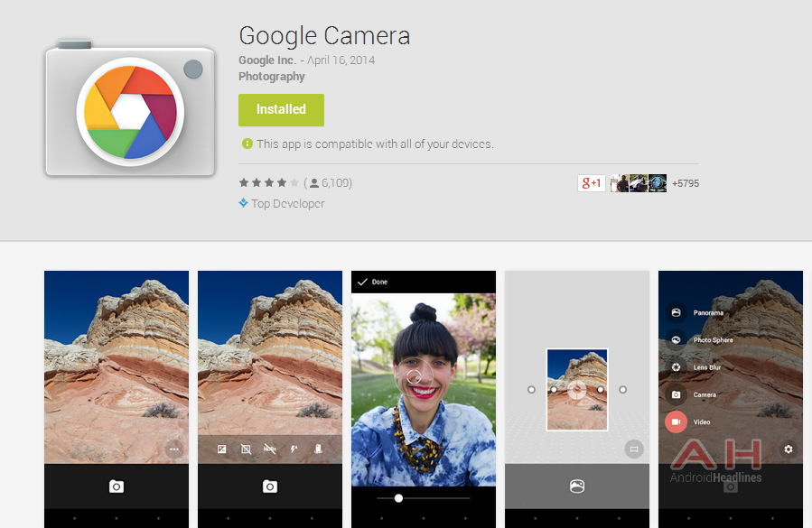Viewport: 812px width, 528px height.
Task: Toggle the flash setting
Action: tap(294, 449)
